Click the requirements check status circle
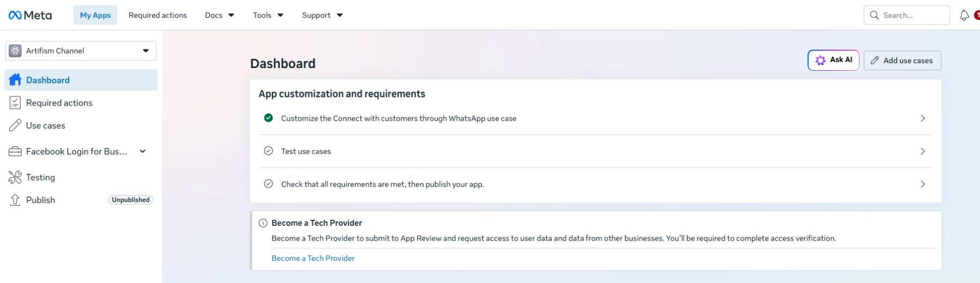Image resolution: width=980 pixels, height=283 pixels. [x=268, y=184]
